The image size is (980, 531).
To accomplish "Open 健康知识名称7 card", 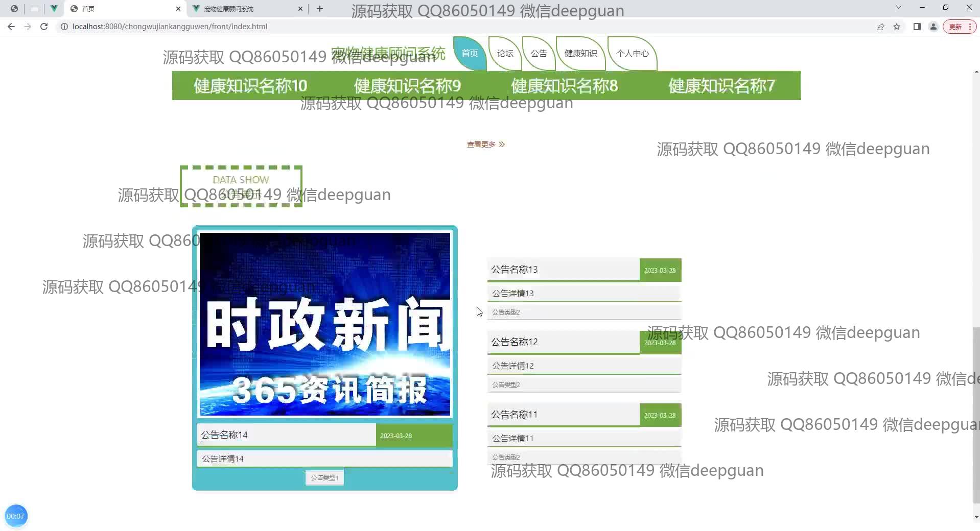I will coord(721,86).
